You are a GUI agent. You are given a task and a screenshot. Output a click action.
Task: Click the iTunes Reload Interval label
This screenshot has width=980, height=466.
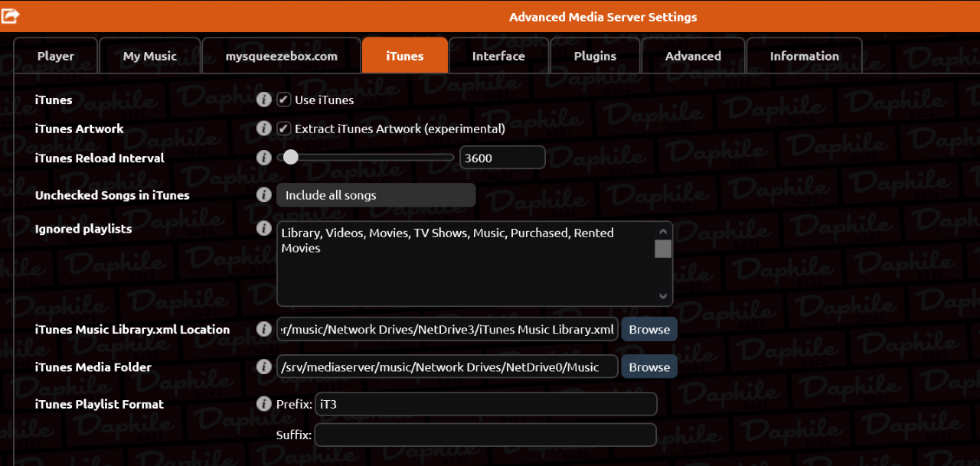click(100, 158)
